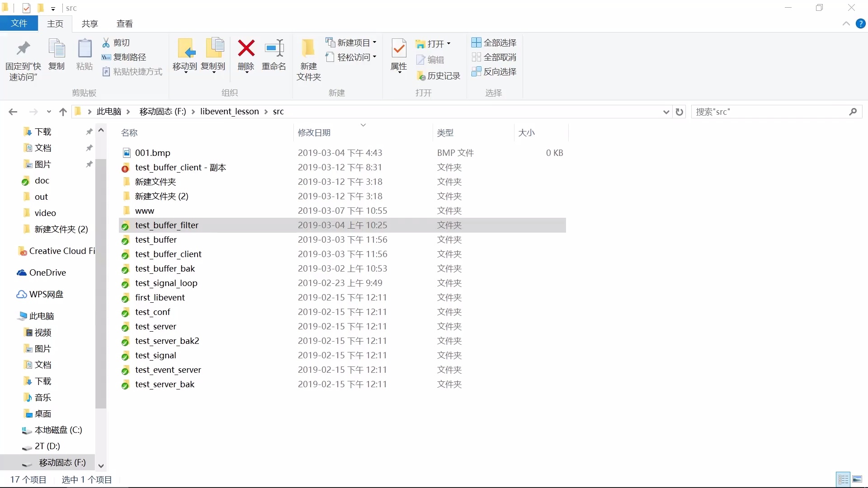868x488 pixels.
Task: Click navigation pane scroll up arrow
Action: (x=101, y=131)
